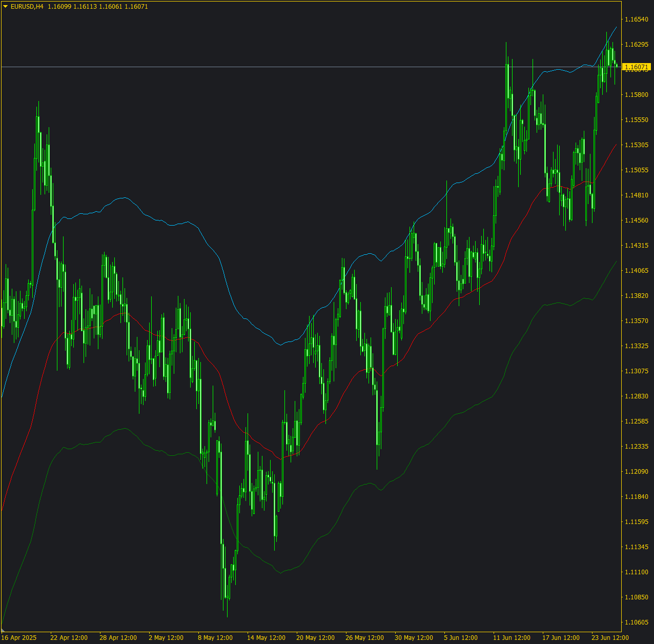Click the 1.16540 price axis label

click(x=637, y=19)
